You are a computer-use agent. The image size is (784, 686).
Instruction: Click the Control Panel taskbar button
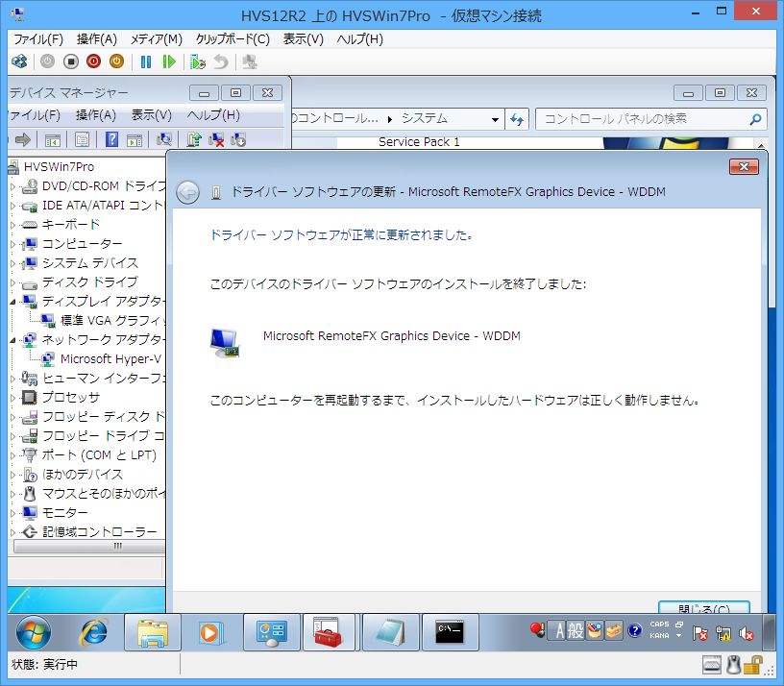(x=272, y=632)
